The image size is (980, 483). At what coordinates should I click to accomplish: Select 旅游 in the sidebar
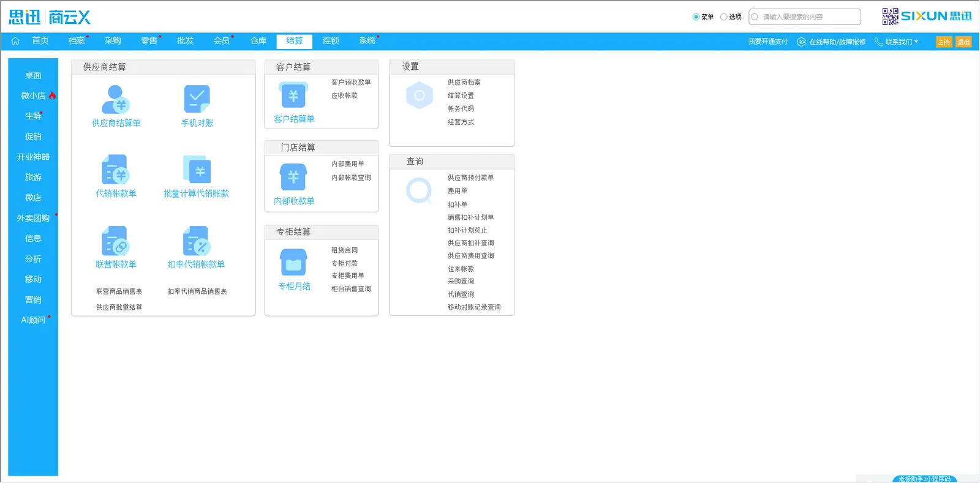(x=33, y=177)
